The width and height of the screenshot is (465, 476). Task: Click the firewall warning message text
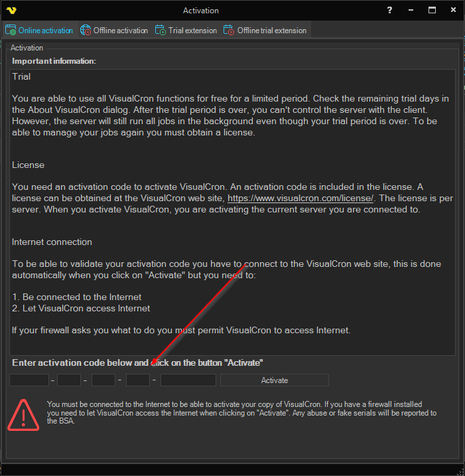(x=242, y=412)
